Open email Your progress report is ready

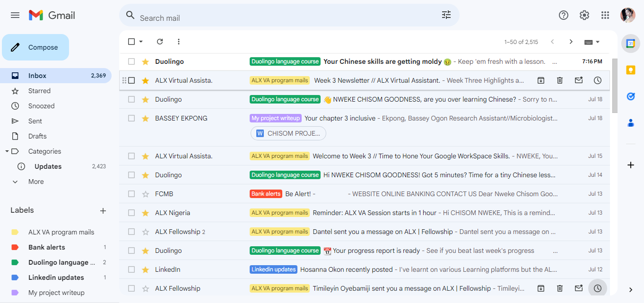coord(364,251)
